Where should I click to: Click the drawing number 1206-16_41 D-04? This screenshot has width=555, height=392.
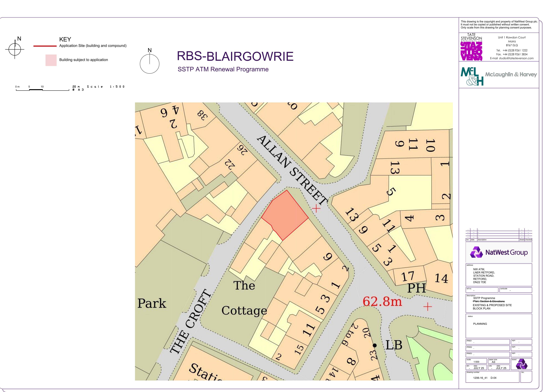485,378
